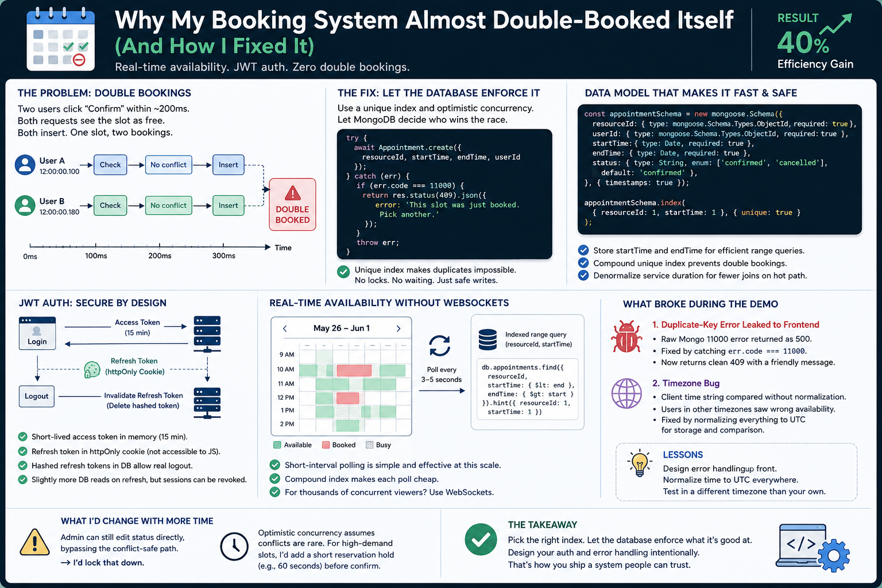This screenshot has width=882, height=588.
Task: Click the '2. Timezone Bug' heading
Action: click(x=686, y=383)
